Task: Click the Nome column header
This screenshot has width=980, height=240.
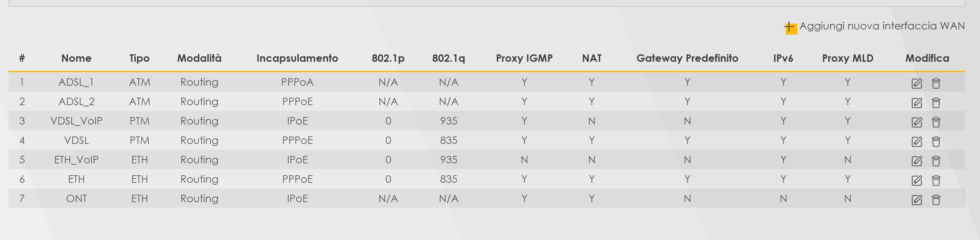Action: coord(77,58)
